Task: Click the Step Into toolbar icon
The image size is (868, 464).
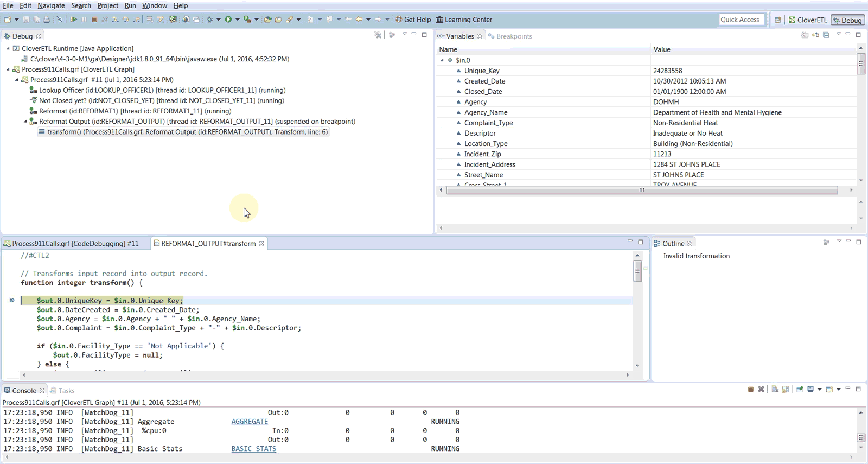Action: tap(115, 20)
